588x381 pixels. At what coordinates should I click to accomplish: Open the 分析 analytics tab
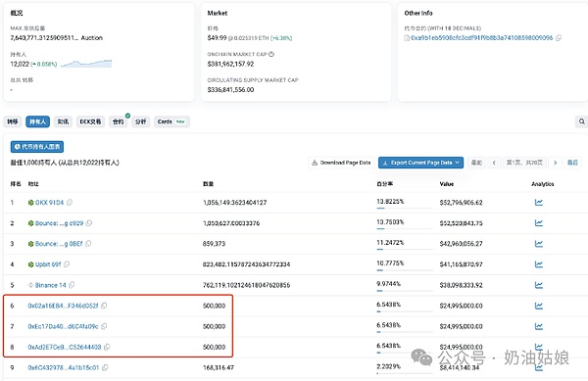click(x=140, y=121)
